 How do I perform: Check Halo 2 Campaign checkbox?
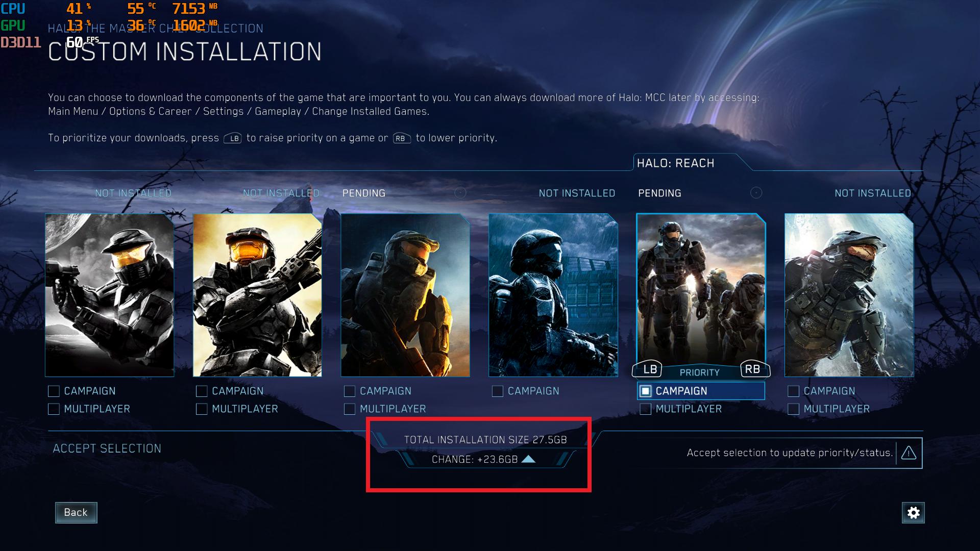click(x=202, y=391)
